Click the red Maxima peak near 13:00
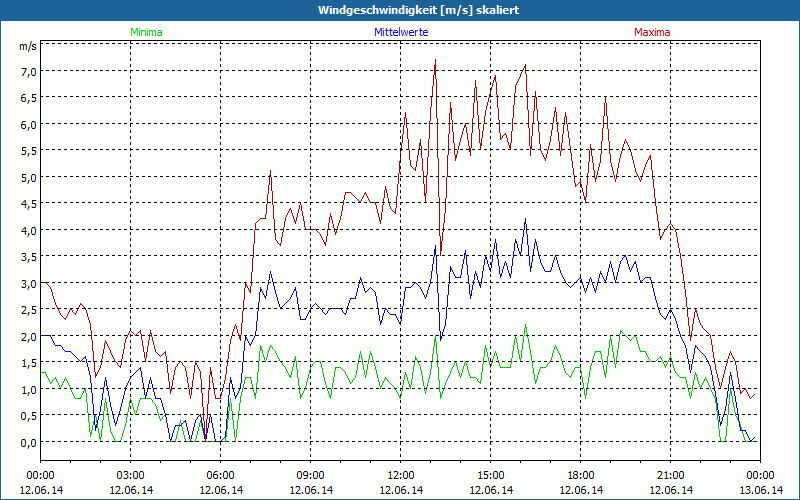Viewport: 800px width, 500px height. [x=435, y=60]
